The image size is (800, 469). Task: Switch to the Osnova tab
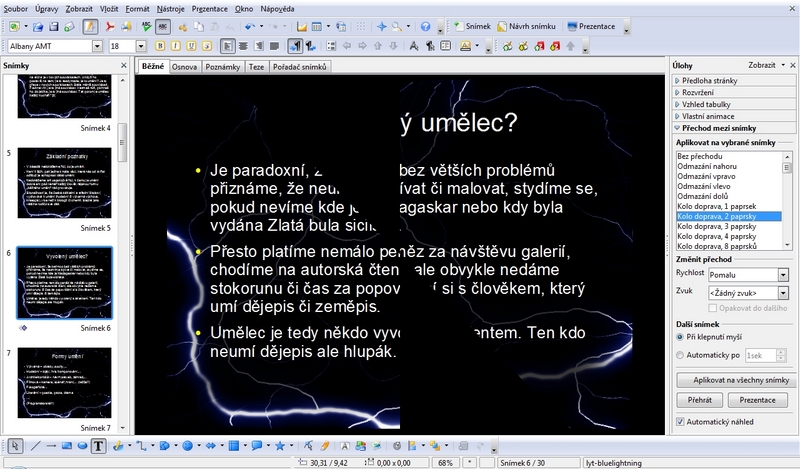coord(184,67)
